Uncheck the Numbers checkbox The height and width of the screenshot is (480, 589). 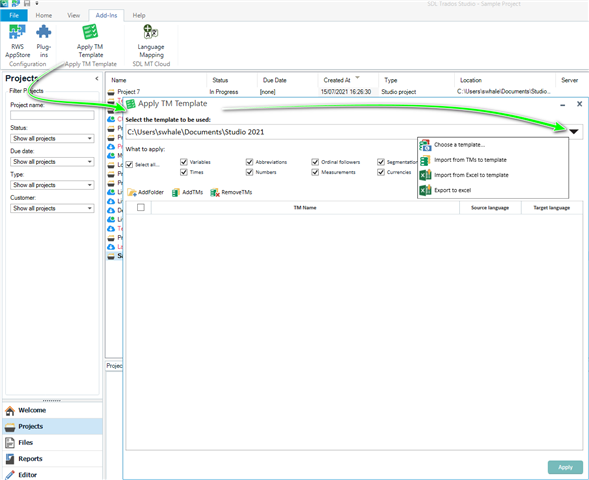249,172
